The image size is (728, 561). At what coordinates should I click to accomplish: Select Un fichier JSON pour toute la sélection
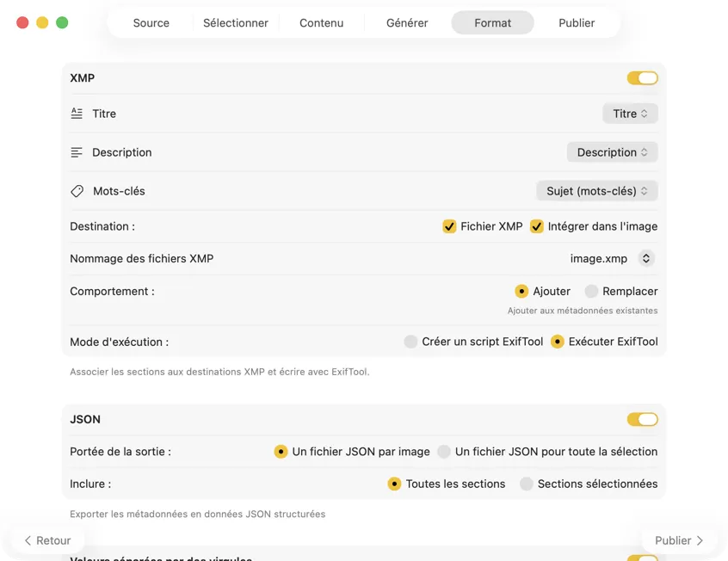(444, 451)
